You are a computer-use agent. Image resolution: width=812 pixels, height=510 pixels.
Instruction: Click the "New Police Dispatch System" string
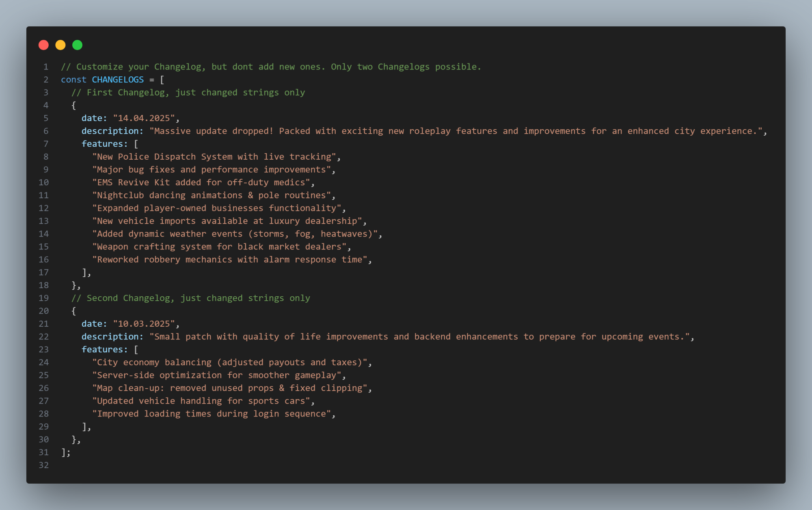pyautogui.click(x=214, y=157)
